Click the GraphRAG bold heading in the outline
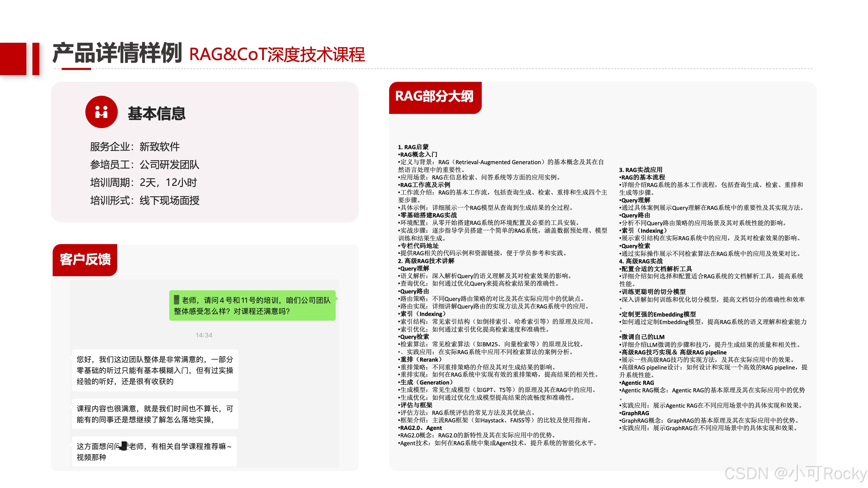 pyautogui.click(x=635, y=413)
